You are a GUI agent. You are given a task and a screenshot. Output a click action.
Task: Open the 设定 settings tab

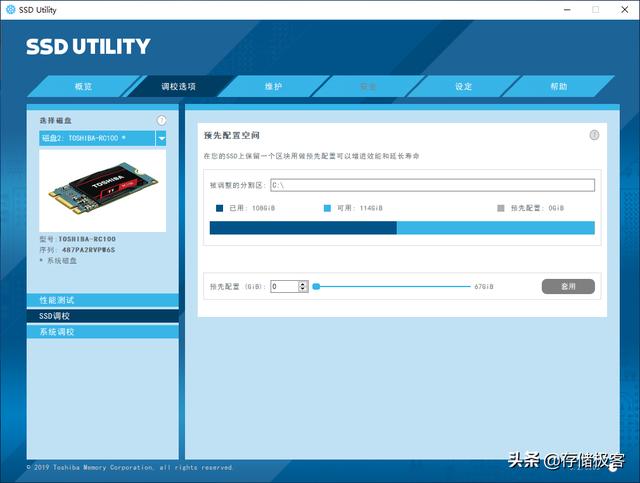point(463,86)
